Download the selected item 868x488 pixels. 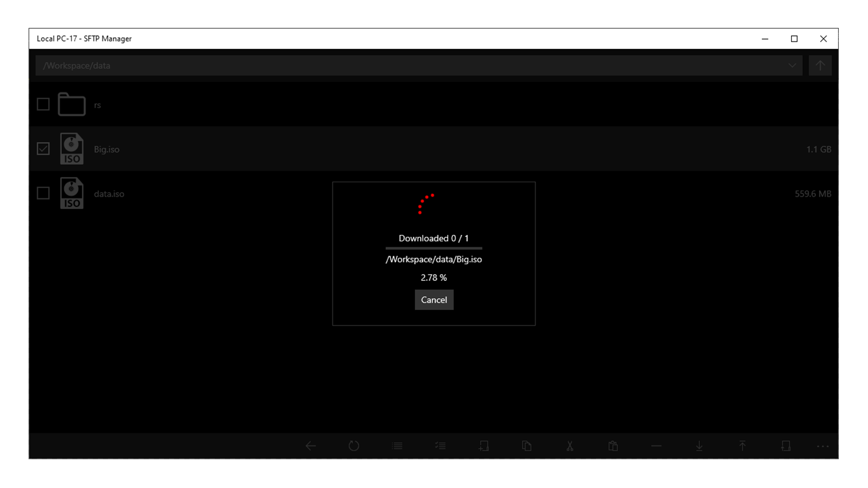(x=699, y=445)
